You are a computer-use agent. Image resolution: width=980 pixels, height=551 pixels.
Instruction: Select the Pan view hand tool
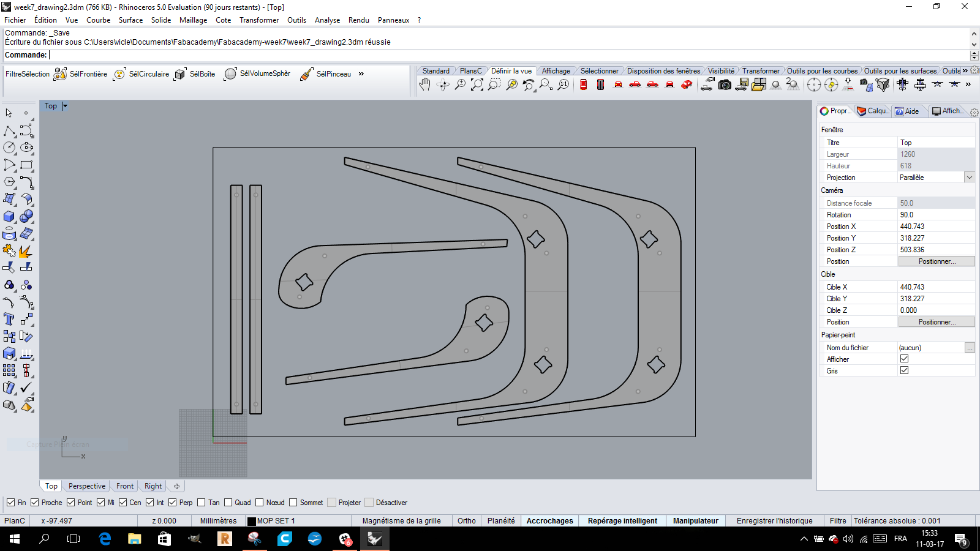(x=424, y=84)
